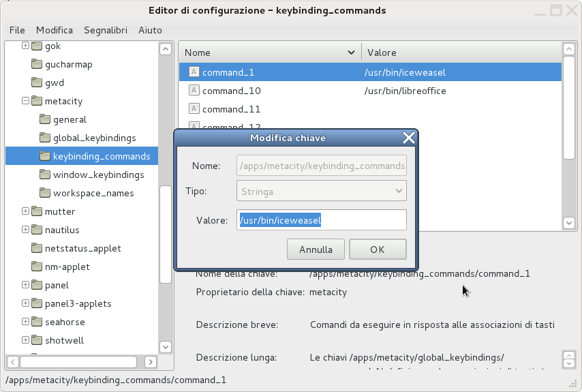
Task: Click the gucharmap folder icon
Action: point(37,65)
